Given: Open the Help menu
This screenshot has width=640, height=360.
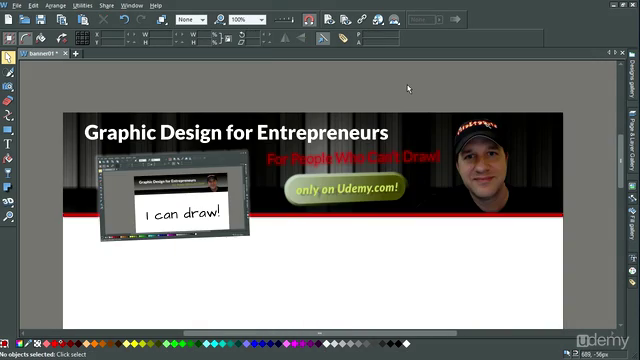Looking at the screenshot, I should pos(156,6).
